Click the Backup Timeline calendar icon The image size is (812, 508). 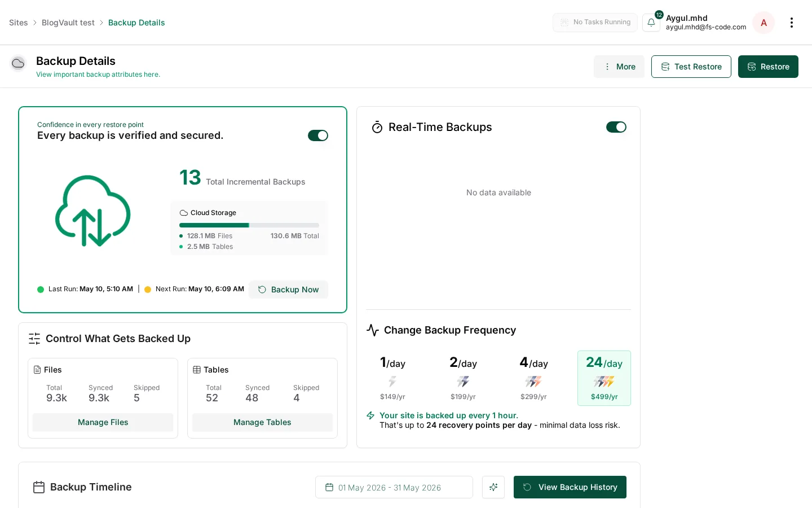(x=39, y=487)
